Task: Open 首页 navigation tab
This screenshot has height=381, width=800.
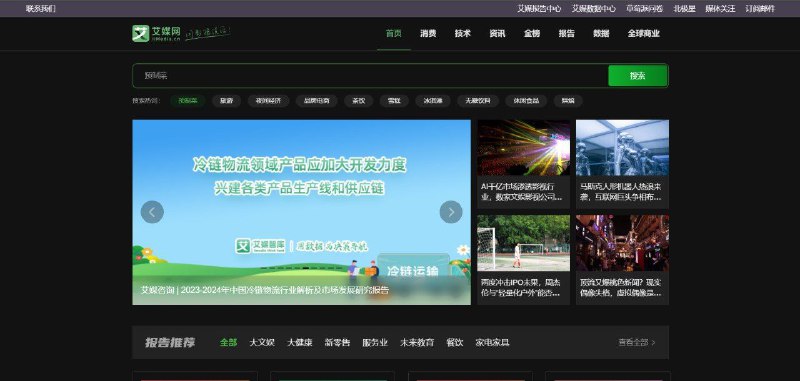Action: pos(393,34)
